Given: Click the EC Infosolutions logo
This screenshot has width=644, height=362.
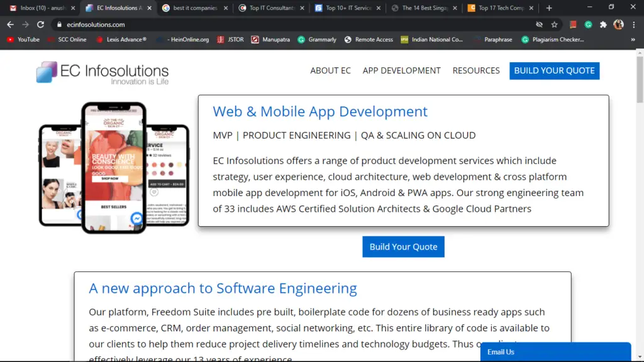Looking at the screenshot, I should click(103, 73).
